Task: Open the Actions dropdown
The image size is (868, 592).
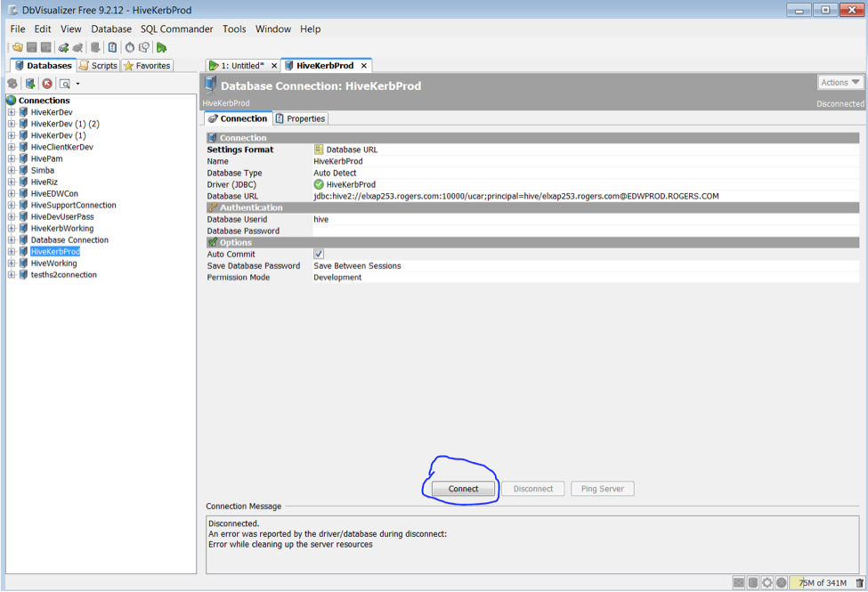Action: tap(840, 83)
